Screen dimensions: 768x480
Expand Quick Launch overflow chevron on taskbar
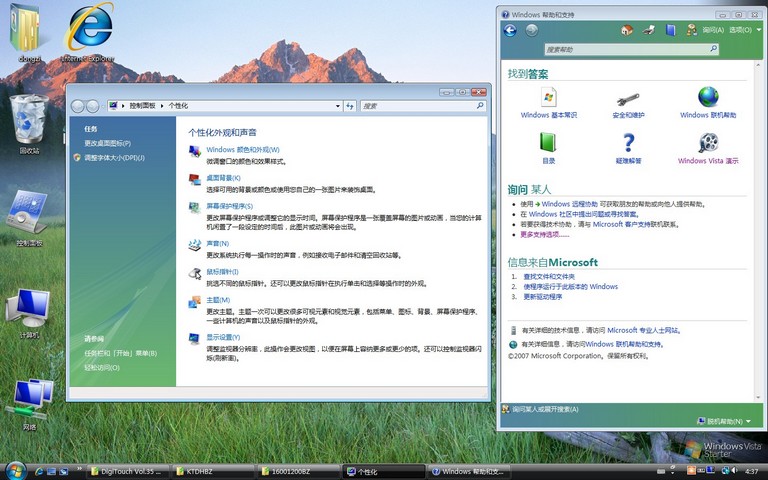click(79, 469)
